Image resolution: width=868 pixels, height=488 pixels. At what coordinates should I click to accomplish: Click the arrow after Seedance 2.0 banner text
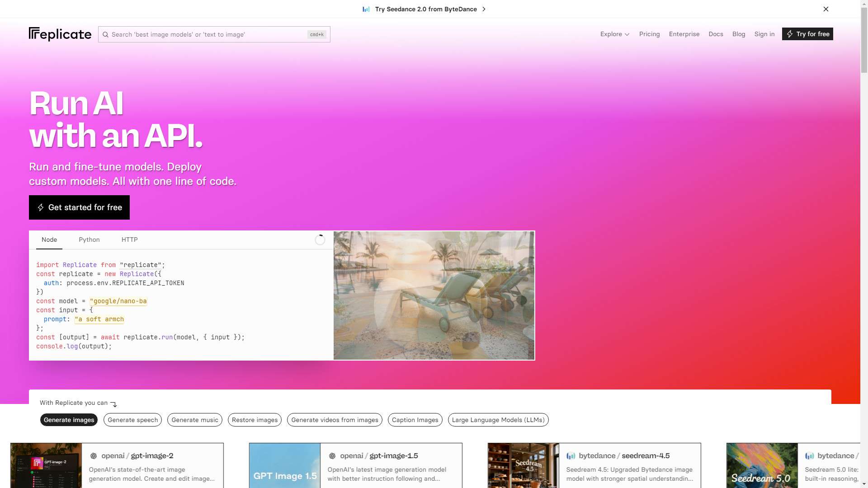pyautogui.click(x=484, y=9)
